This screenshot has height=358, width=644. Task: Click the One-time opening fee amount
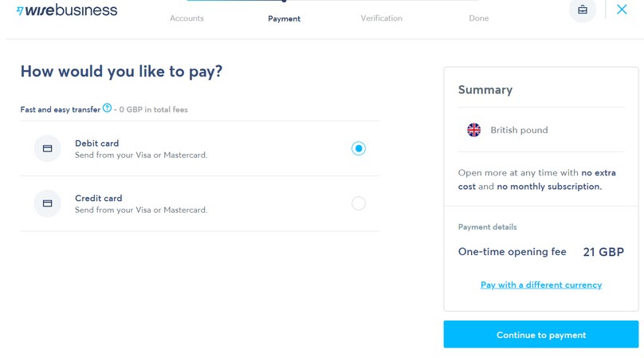point(603,252)
